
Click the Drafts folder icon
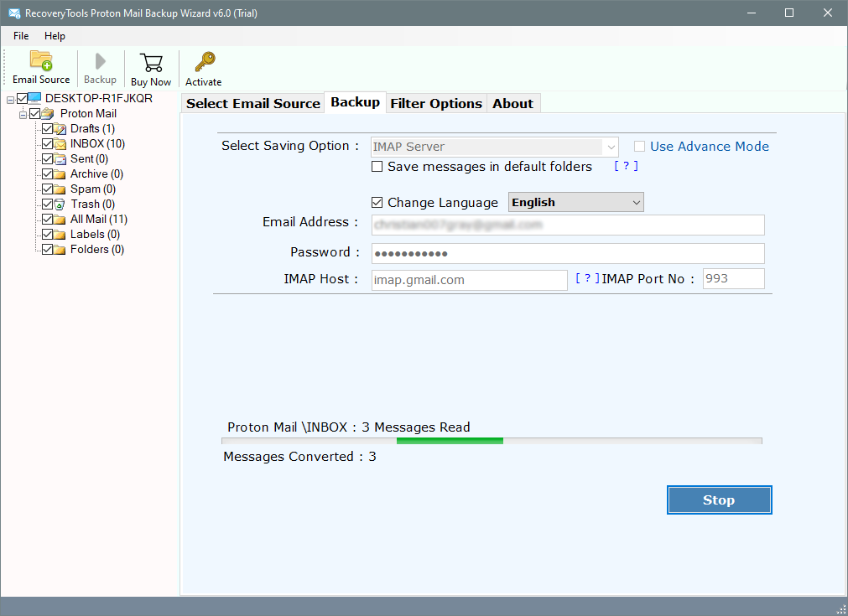(x=60, y=128)
